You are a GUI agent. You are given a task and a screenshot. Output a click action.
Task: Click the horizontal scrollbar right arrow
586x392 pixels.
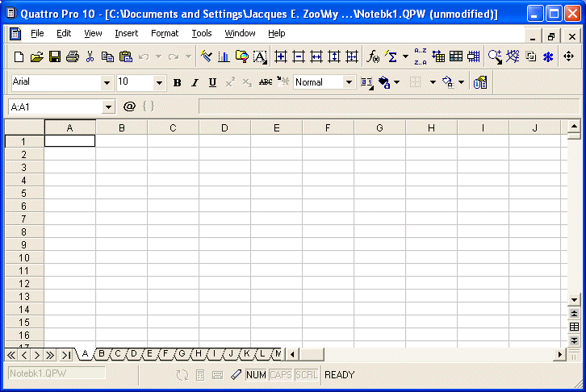[559, 354]
